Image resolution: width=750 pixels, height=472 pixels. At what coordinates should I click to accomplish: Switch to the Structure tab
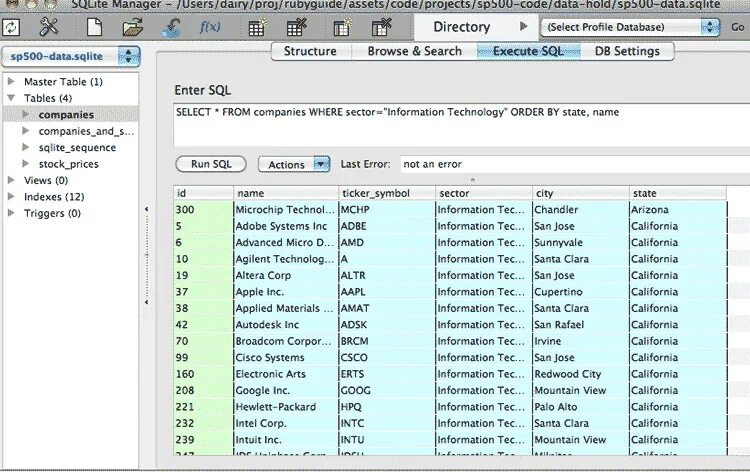point(310,51)
